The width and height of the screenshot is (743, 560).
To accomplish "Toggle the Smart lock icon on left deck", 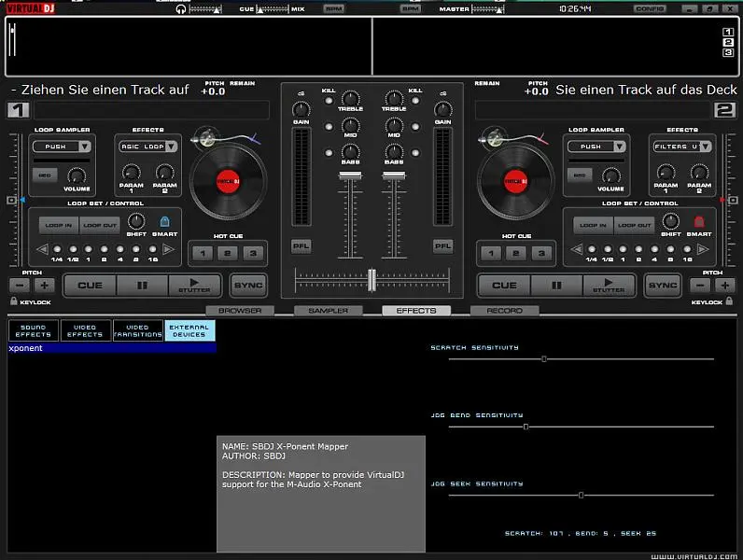I will coord(164,221).
